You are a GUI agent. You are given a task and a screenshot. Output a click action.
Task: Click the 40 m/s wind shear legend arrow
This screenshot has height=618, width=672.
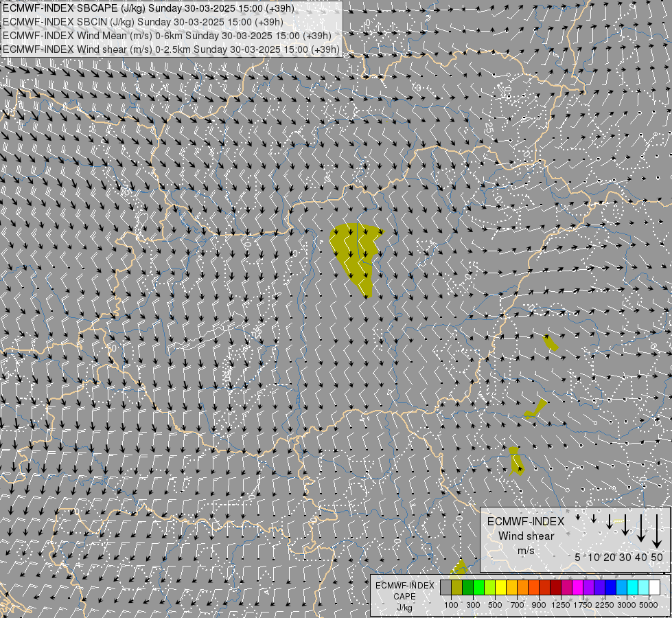tap(641, 528)
